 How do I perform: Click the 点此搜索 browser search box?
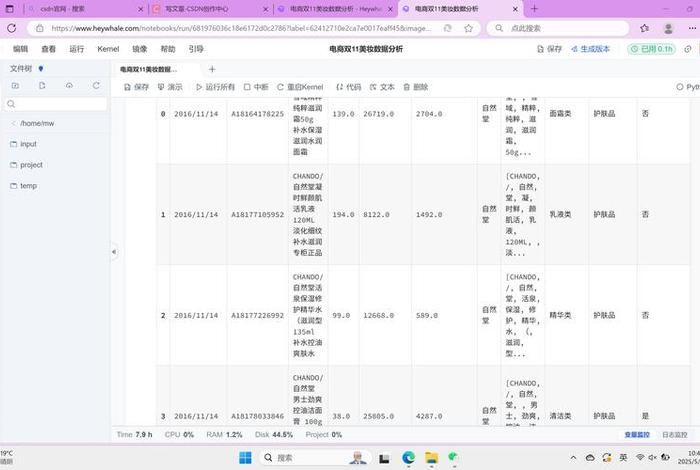pyautogui.click(x=558, y=28)
